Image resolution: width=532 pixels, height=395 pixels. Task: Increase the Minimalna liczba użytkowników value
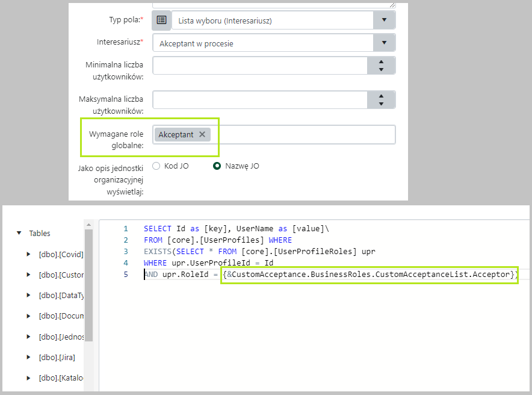381,61
